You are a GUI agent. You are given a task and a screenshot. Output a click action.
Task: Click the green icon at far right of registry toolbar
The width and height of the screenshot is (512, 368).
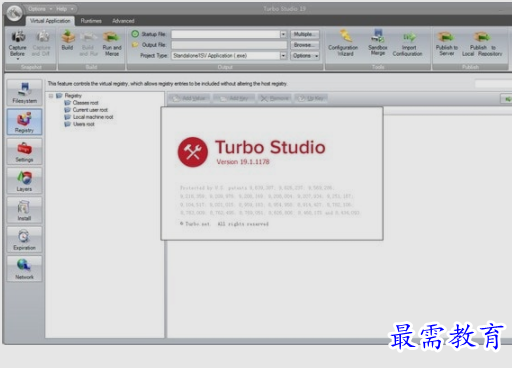[x=507, y=99]
